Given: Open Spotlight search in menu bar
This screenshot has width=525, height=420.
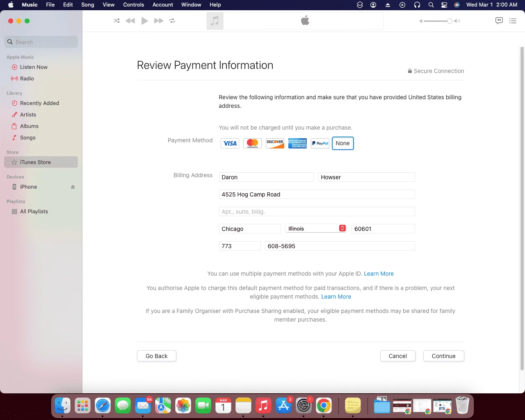Looking at the screenshot, I should tap(431, 5).
